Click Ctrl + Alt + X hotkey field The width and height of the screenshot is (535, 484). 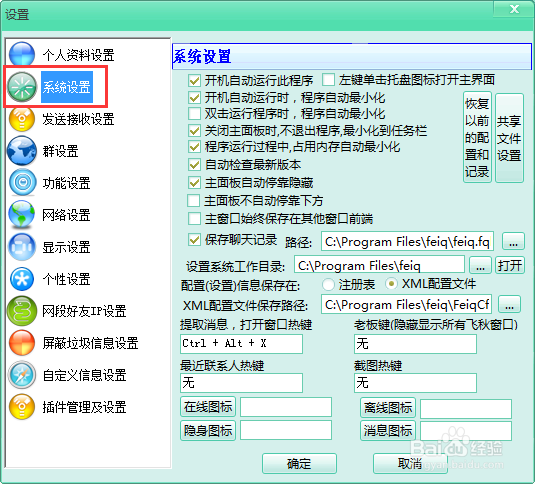pyautogui.click(x=242, y=344)
